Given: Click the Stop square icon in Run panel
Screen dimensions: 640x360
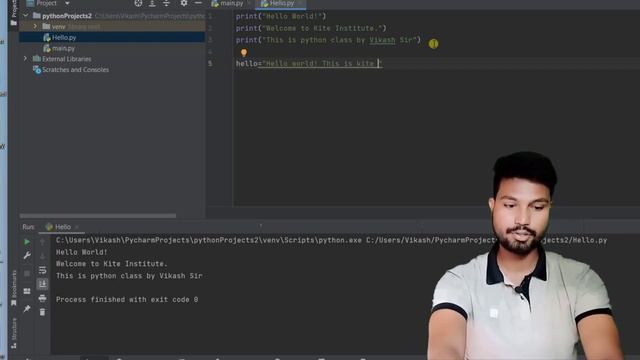Looking at the screenshot, I should [27, 273].
